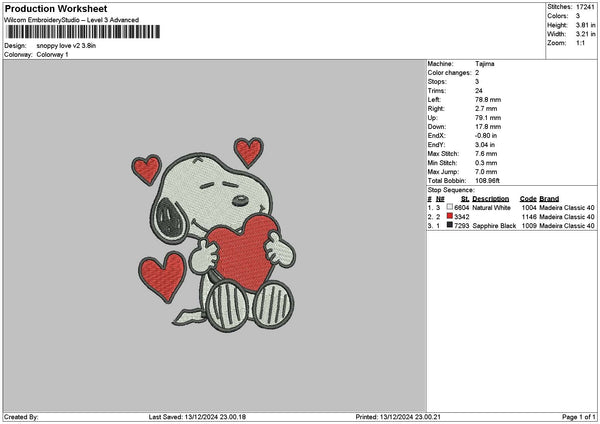Click the 'St.' column header

(x=465, y=199)
